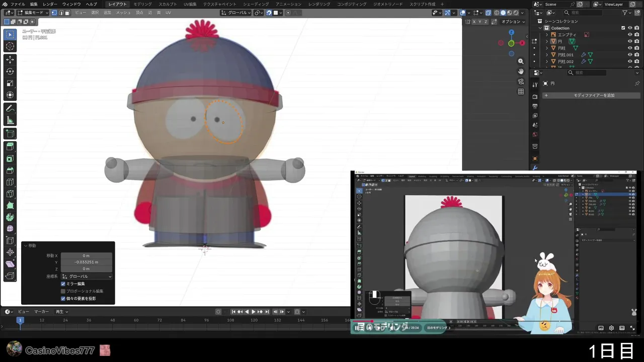Toggle X axis mirror button
This screenshot has height=362, width=644.
click(x=474, y=22)
